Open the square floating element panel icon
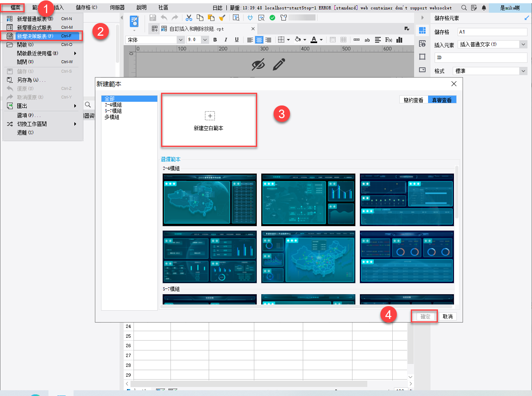This screenshot has height=396, width=532. point(422,57)
